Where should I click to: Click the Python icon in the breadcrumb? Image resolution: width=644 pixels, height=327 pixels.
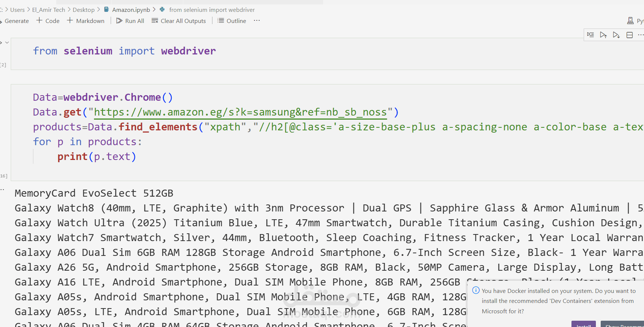point(162,9)
